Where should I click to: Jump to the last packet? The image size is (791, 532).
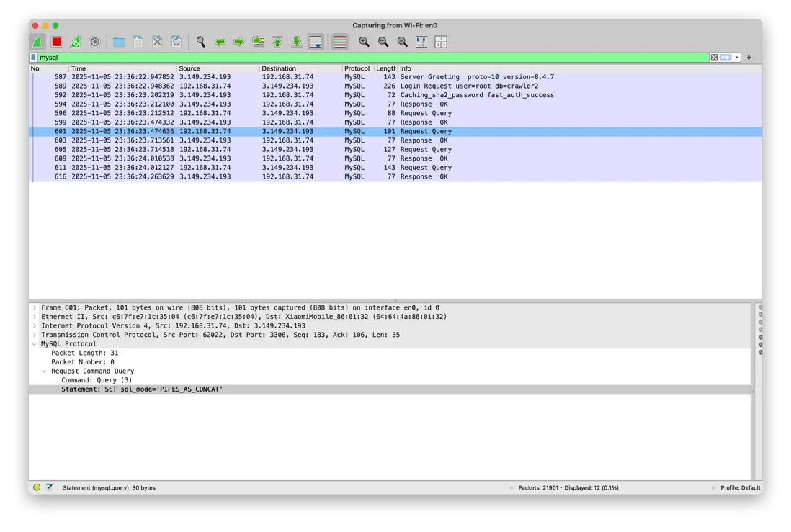[297, 42]
